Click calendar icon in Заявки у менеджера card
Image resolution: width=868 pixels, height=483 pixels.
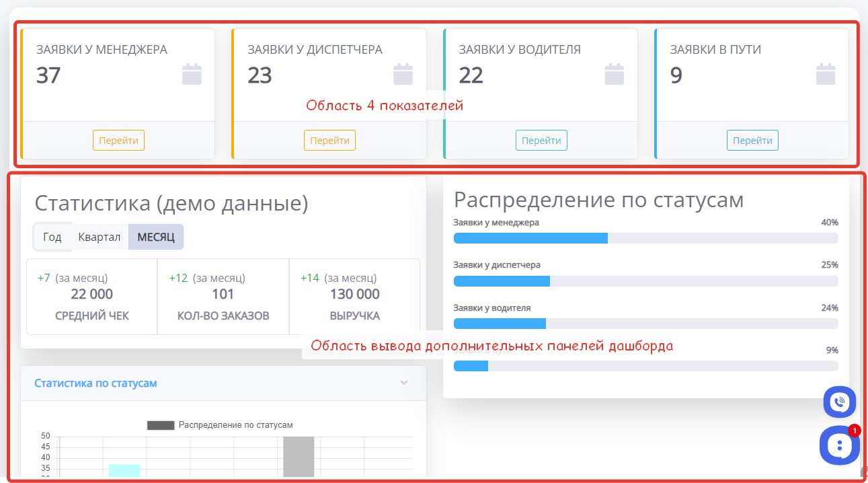192,74
